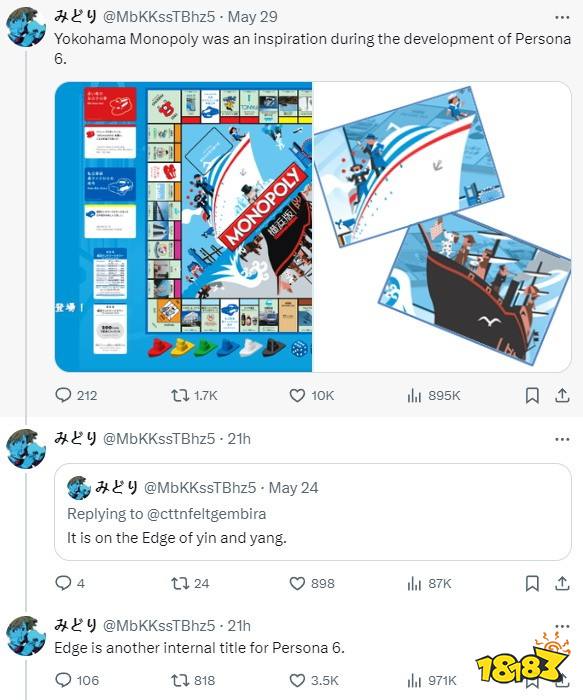Viewport: 583px width, 700px height.
Task: View analytics showing 895K views
Action: point(414,395)
